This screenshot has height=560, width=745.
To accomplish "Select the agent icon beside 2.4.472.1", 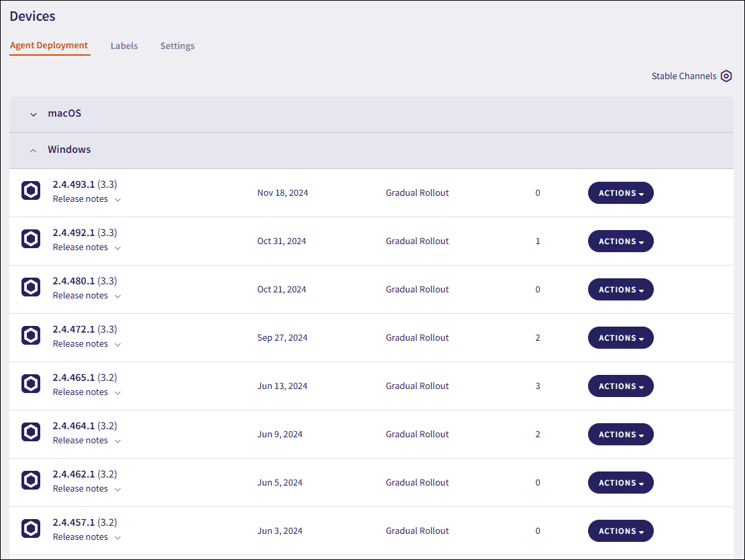I will point(31,335).
